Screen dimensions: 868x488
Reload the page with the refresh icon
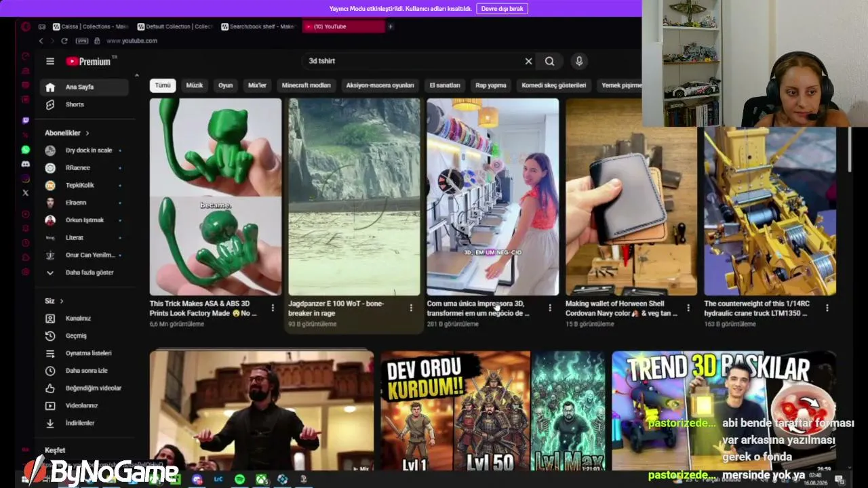tap(64, 41)
